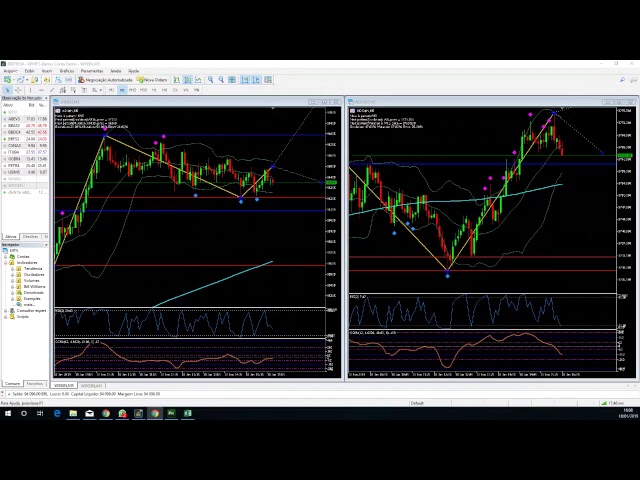Select the trendline drawing tool
The height and width of the screenshot is (480, 640).
coord(52,90)
